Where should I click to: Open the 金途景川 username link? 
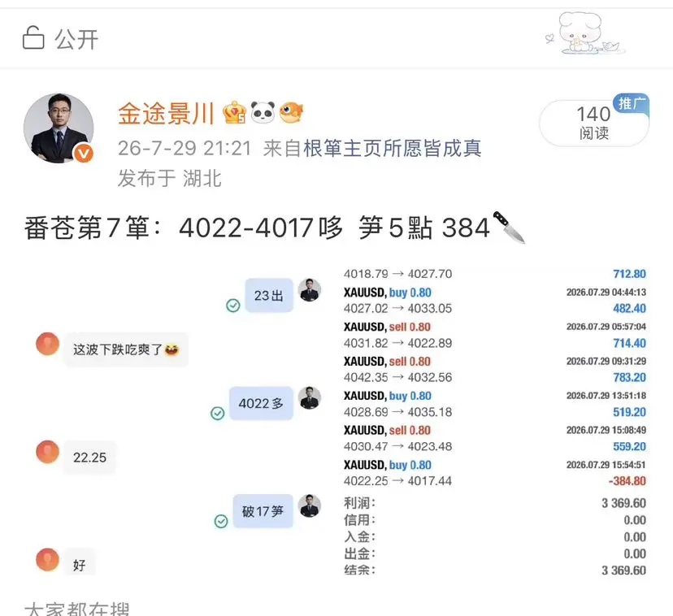click(166, 114)
